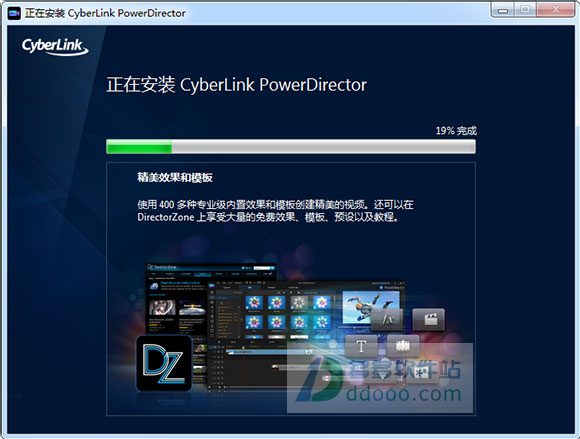
Task: Close the installer window
Action: coord(555,10)
